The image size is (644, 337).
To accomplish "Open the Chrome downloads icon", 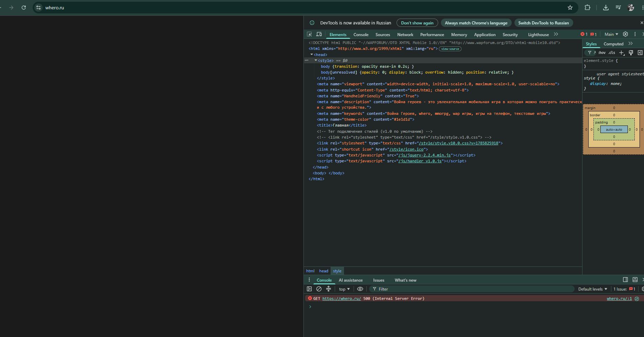I will (606, 8).
